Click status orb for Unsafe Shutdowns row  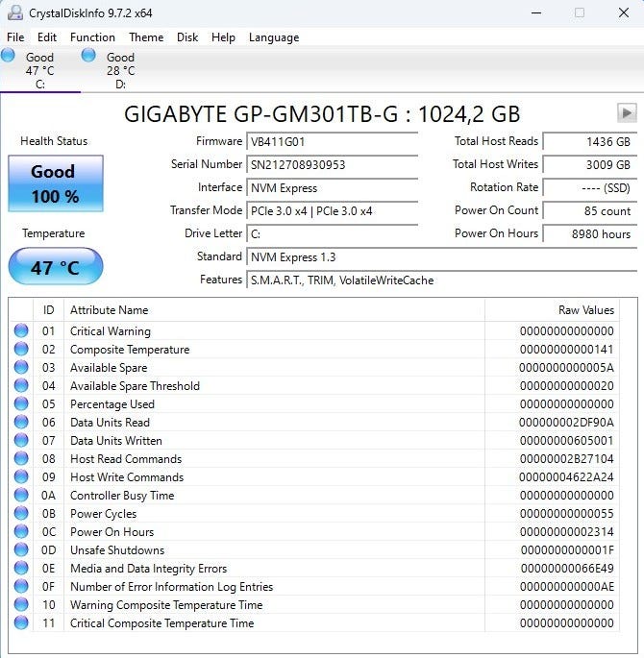click(x=21, y=550)
